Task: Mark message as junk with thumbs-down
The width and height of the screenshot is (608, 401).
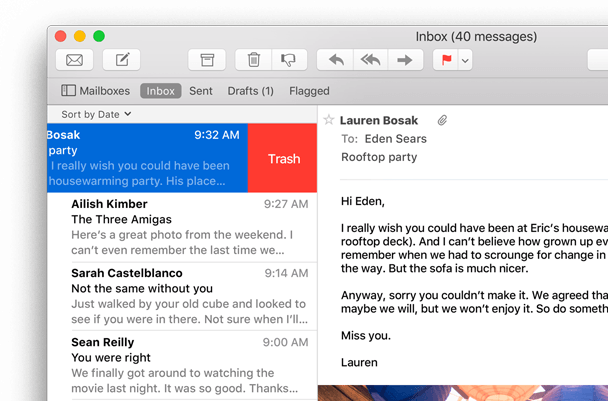Action: click(289, 60)
